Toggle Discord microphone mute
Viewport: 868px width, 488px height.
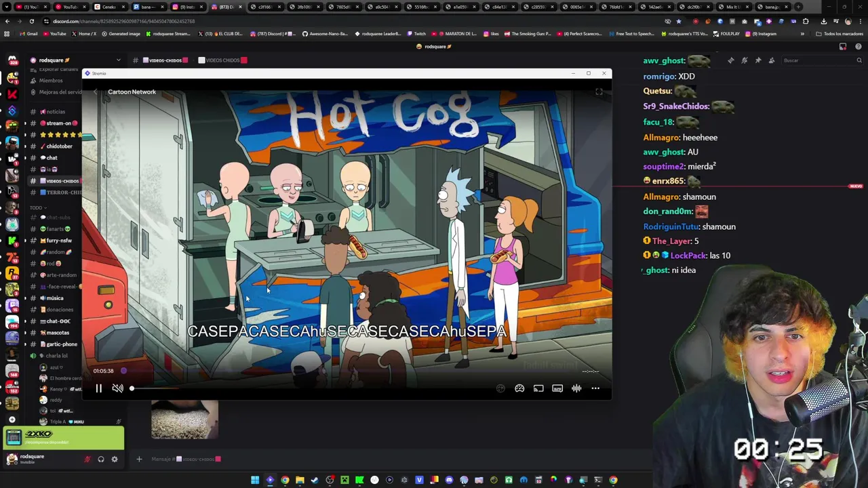(x=87, y=460)
